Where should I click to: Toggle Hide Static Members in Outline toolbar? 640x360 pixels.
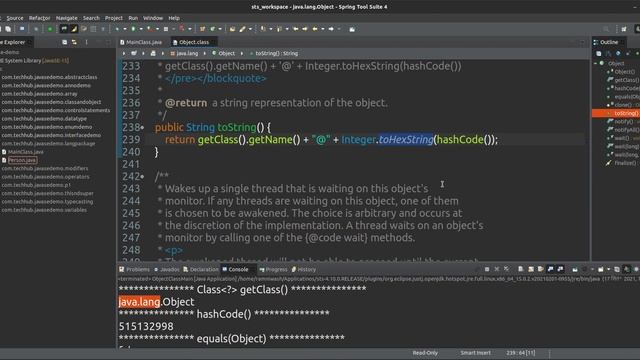[628, 53]
